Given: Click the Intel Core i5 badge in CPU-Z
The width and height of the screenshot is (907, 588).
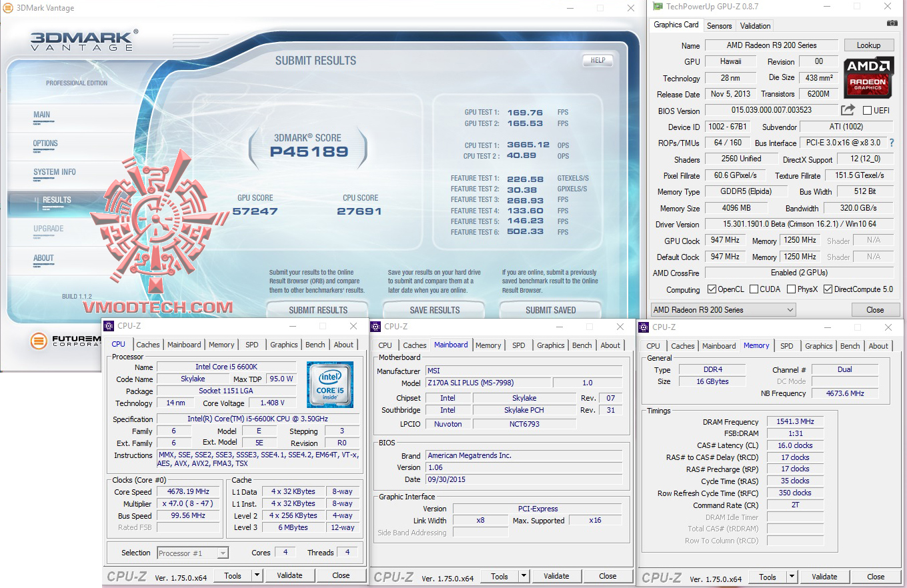Looking at the screenshot, I should point(331,384).
